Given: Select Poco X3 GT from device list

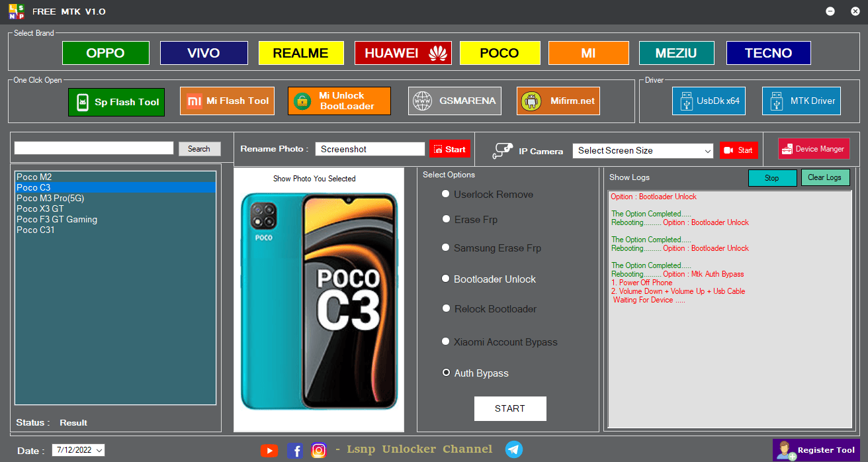Looking at the screenshot, I should 42,208.
